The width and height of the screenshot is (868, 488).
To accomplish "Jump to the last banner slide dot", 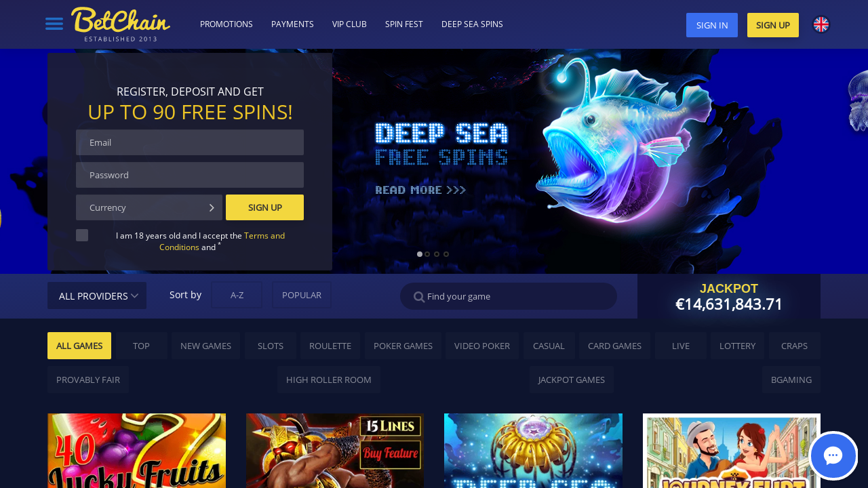I will [x=446, y=254].
